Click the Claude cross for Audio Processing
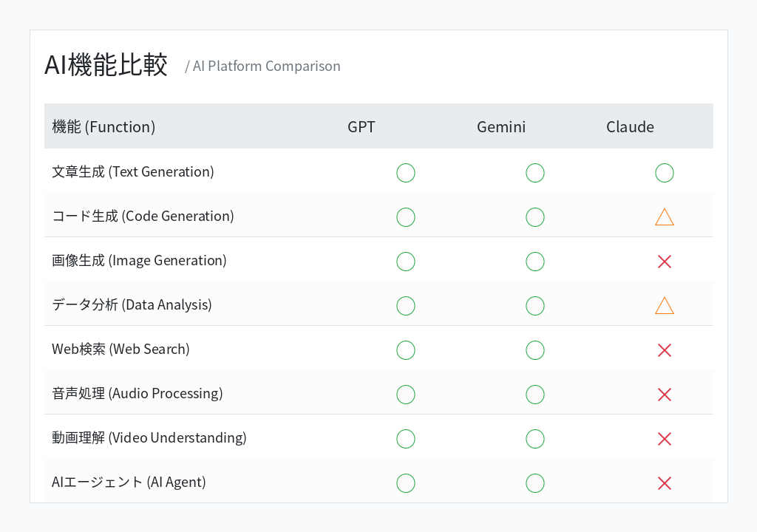This screenshot has height=532, width=757. pos(665,395)
